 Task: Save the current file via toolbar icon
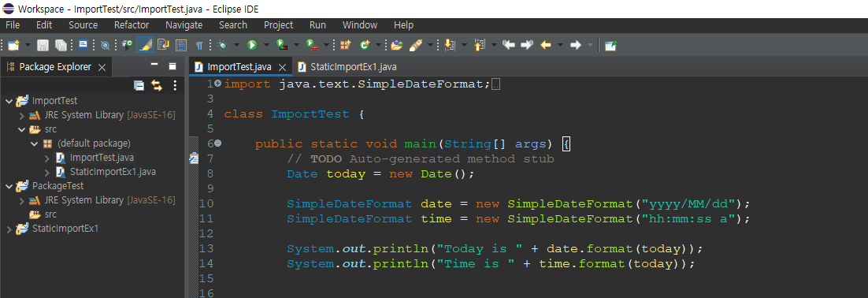click(43, 46)
